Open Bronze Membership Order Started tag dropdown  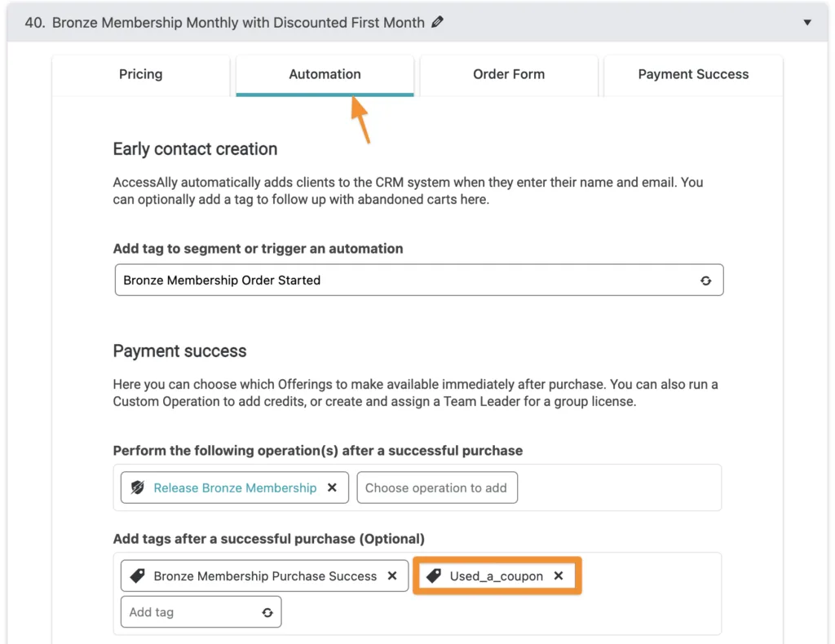point(418,280)
